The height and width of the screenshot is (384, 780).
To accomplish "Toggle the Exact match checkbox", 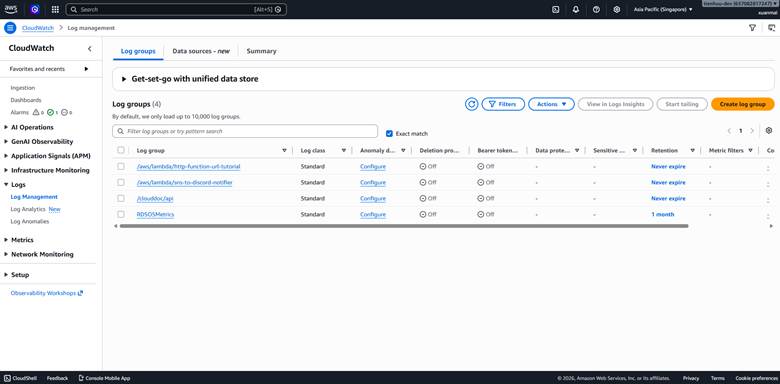I will pos(390,133).
